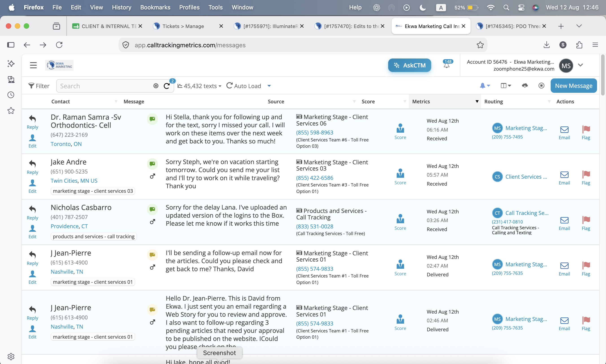Score the Nicholas Casbarro message

coord(400,222)
